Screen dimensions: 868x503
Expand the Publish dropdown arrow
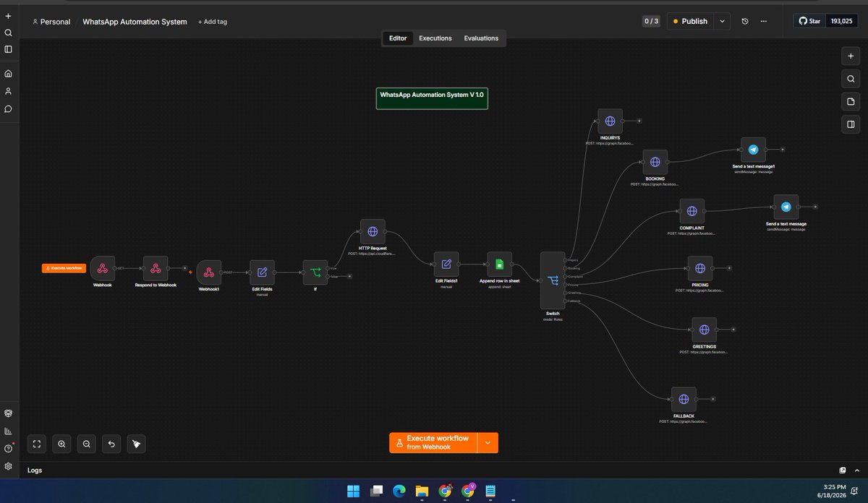point(722,22)
